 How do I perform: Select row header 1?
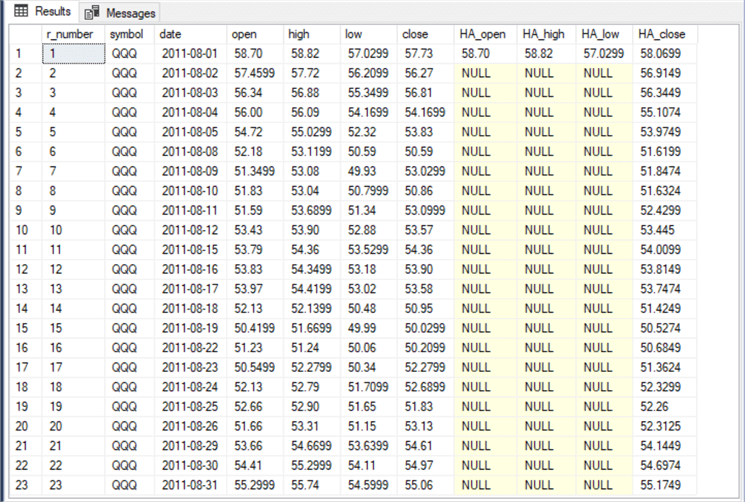26,53
